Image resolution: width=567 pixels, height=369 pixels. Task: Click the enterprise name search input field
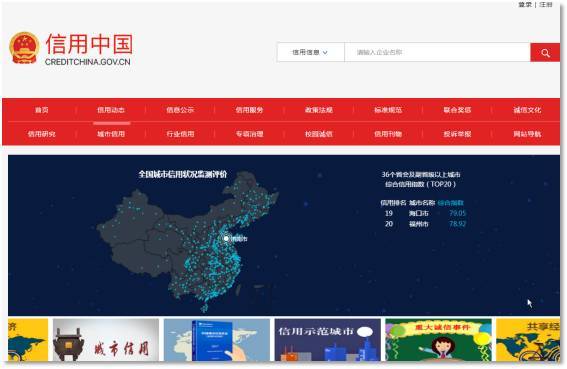pos(437,52)
